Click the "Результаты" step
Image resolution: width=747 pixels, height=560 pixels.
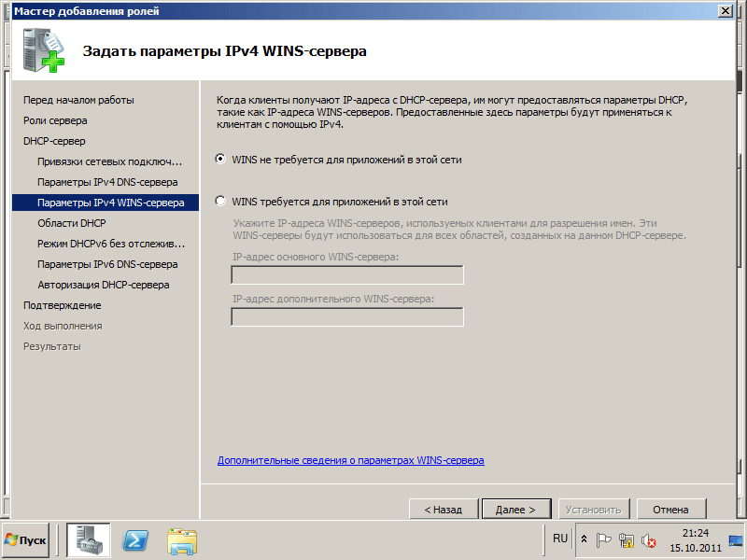[x=52, y=346]
